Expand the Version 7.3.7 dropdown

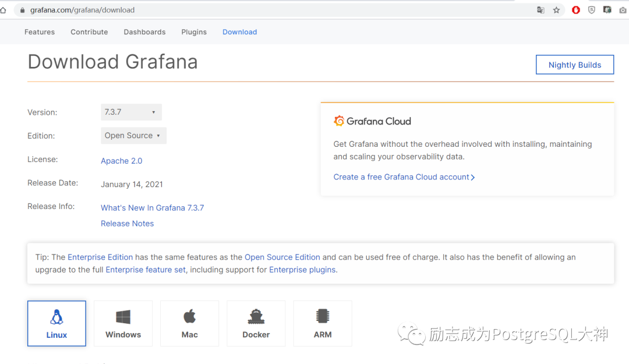click(131, 112)
